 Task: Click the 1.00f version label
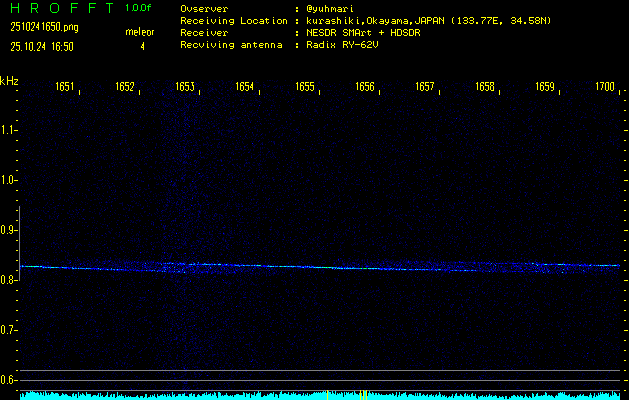tap(139, 8)
